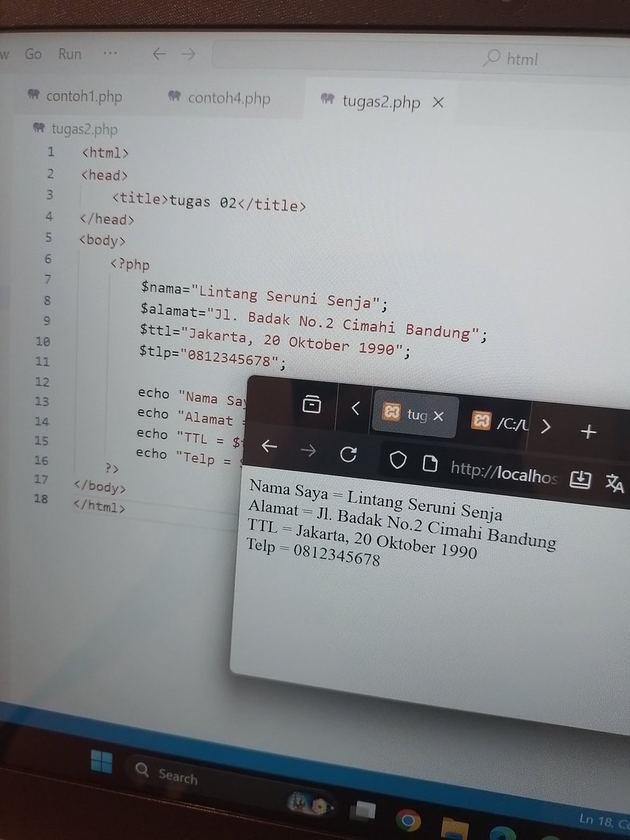
Task: Switch to the contoh4.php editor tab
Action: [219, 98]
